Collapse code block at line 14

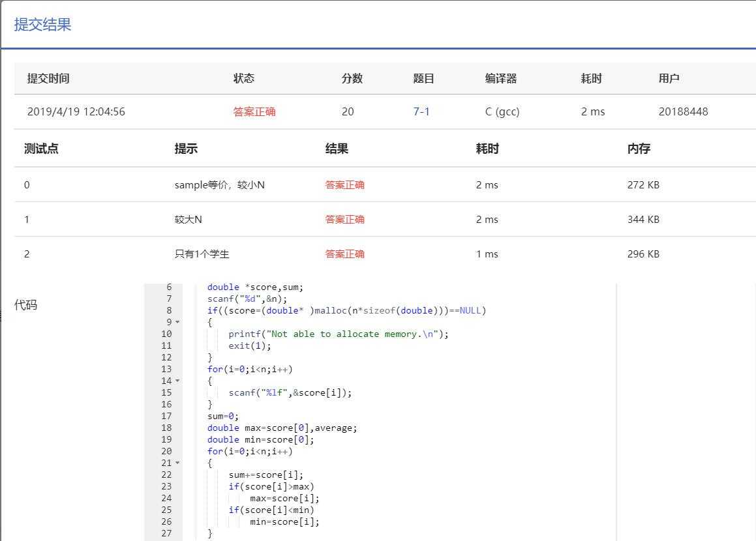(x=177, y=381)
